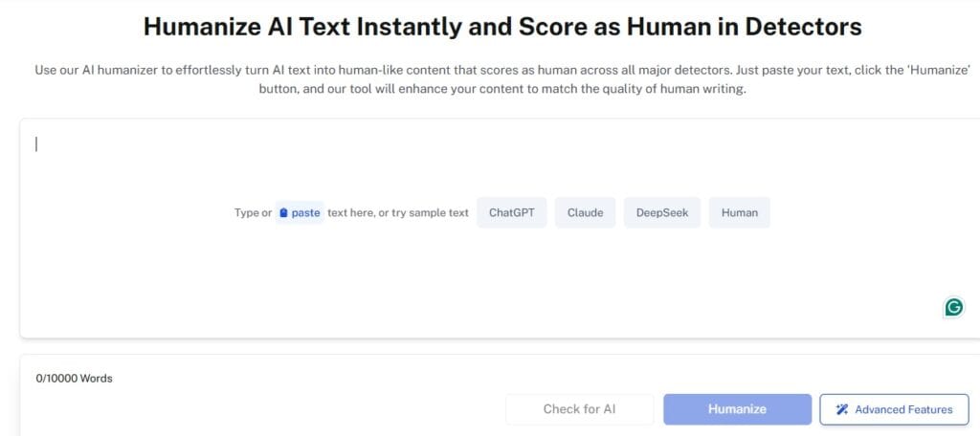Click 'text here, or try sample text' hint

pyautogui.click(x=398, y=213)
